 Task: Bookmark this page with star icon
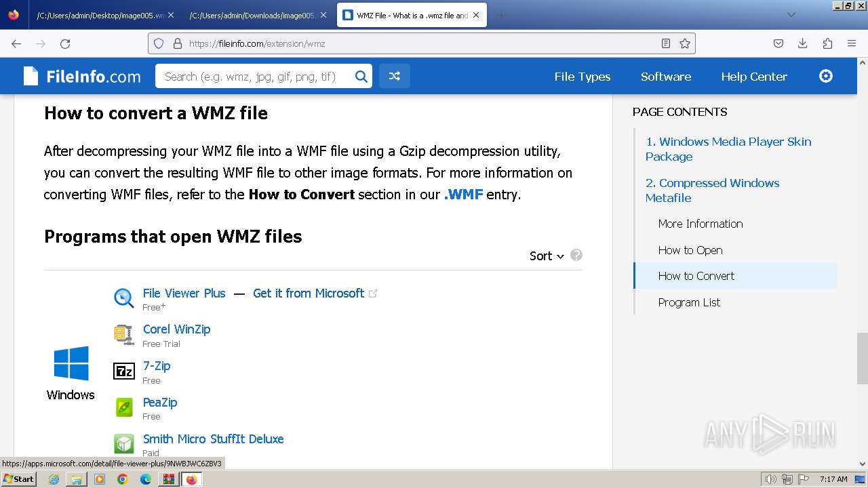(685, 43)
